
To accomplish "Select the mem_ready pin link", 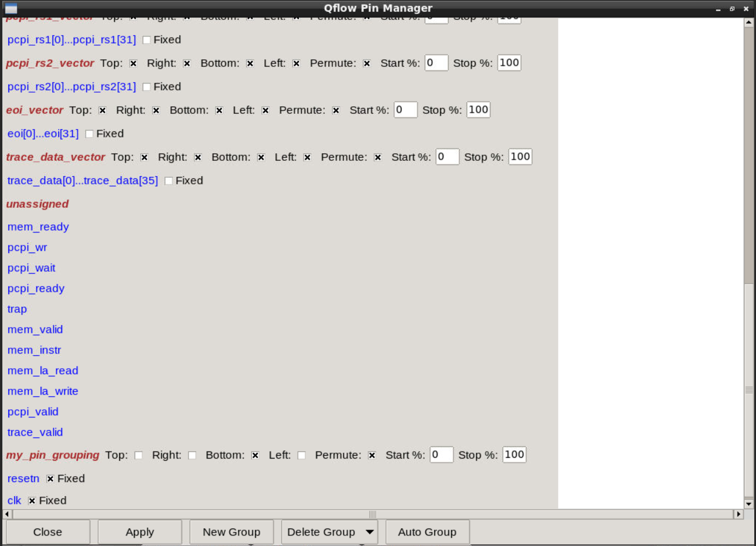I will (x=38, y=227).
